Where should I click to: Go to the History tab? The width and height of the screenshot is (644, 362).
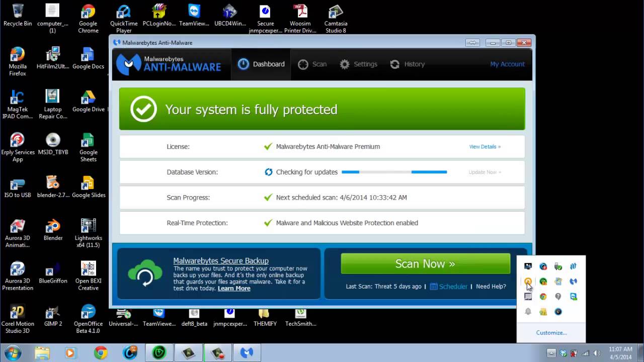pyautogui.click(x=408, y=64)
